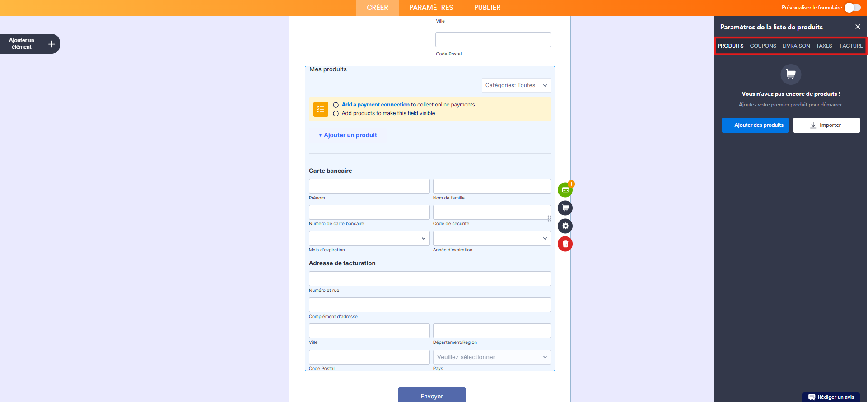Click the Numéro de carte bancaire field
The height and width of the screenshot is (402, 868).
point(369,212)
